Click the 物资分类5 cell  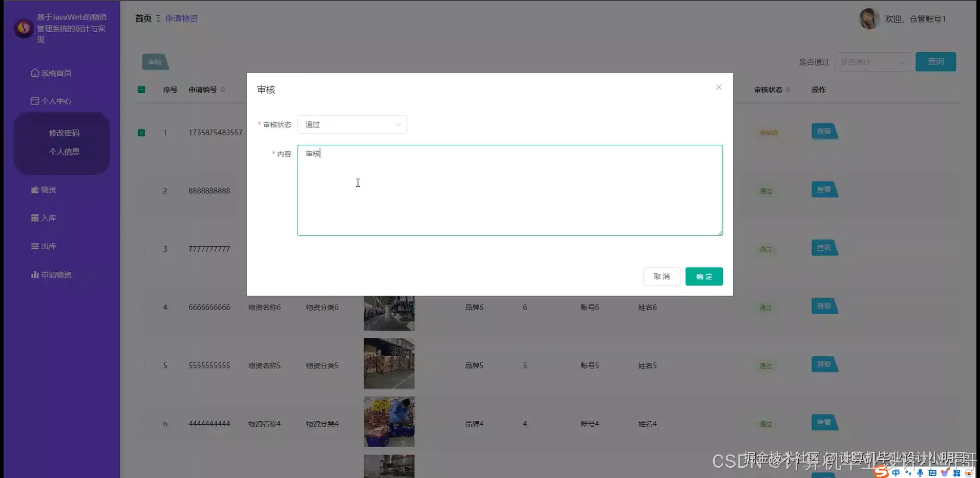point(322,366)
